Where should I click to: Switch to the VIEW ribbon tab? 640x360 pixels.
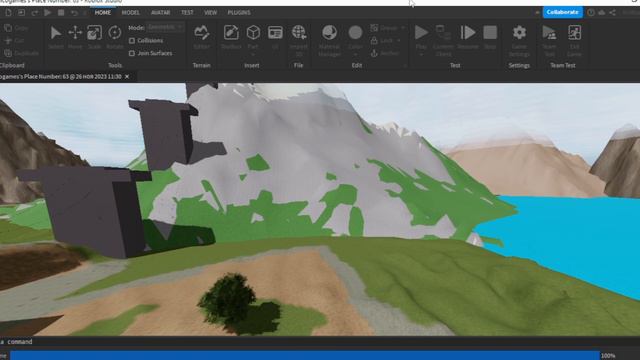[210, 13]
